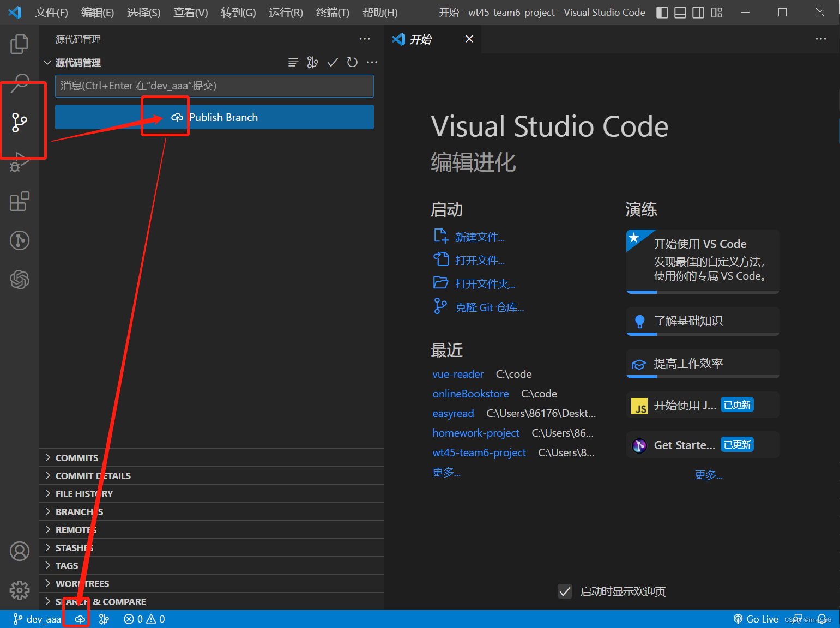Expand the TAGS section
Screen dimensions: 840x628
[x=211, y=566]
